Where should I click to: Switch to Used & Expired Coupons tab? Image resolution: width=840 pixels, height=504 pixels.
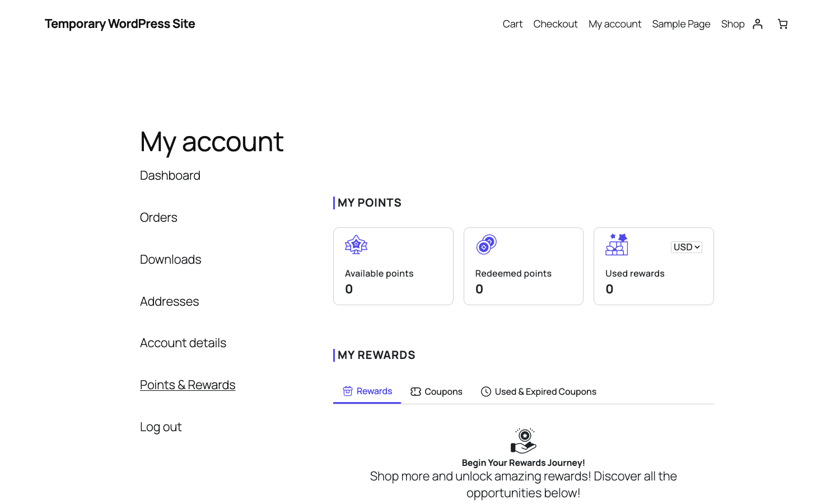pos(539,391)
